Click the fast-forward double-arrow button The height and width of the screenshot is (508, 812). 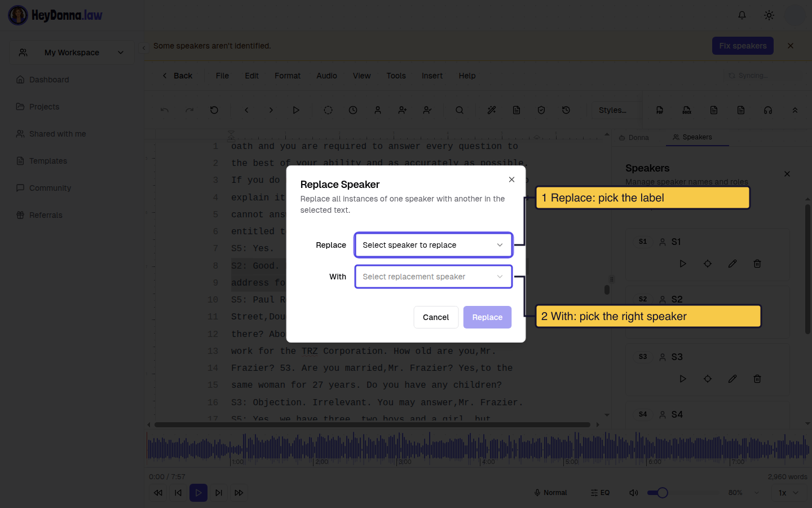coord(239,493)
